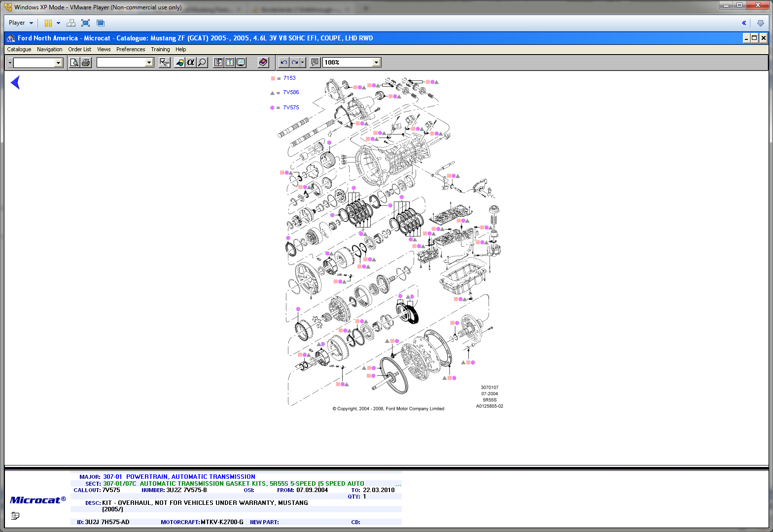Click the printer icon in Microcat toolbar
The width and height of the screenshot is (773, 532).
coord(86,63)
